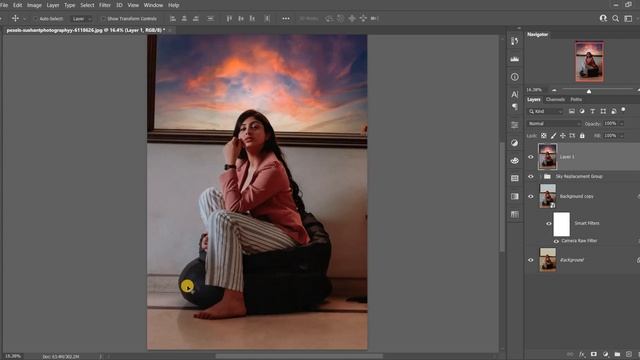
Task: Click the Navigator zoom out mountain button
Action: pyautogui.click(x=554, y=90)
